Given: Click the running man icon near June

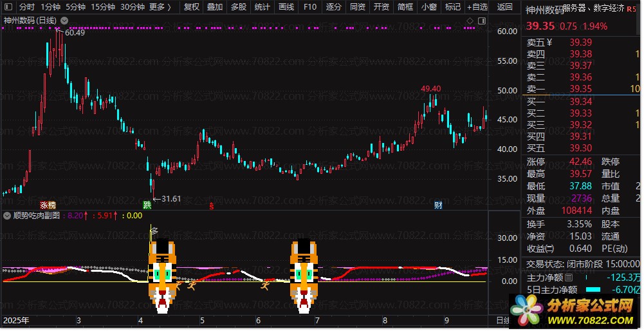Looking at the screenshot, I should (265, 285).
